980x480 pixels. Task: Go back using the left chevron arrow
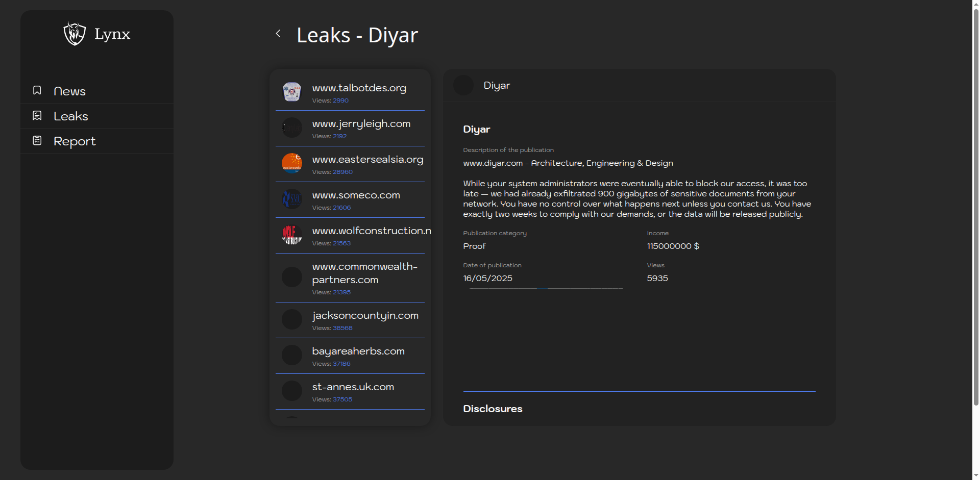coord(278,34)
